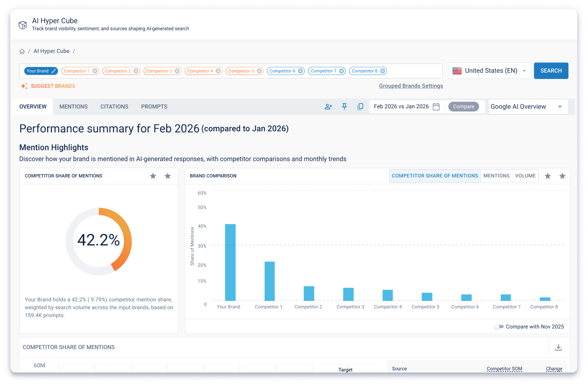The width and height of the screenshot is (588, 384).
Task: Click the Competitor 2 bar in chart
Action: coord(309,293)
